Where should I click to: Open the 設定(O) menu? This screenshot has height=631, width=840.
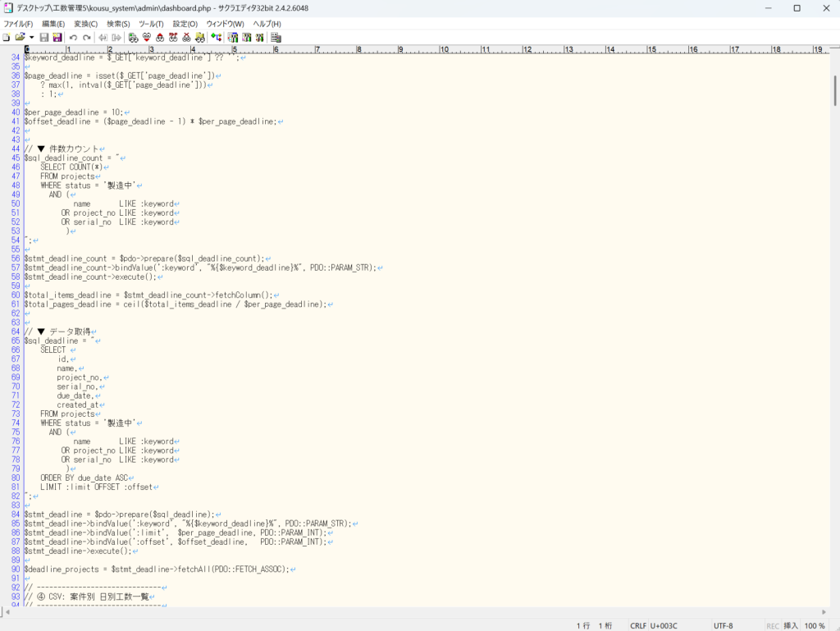pos(185,24)
